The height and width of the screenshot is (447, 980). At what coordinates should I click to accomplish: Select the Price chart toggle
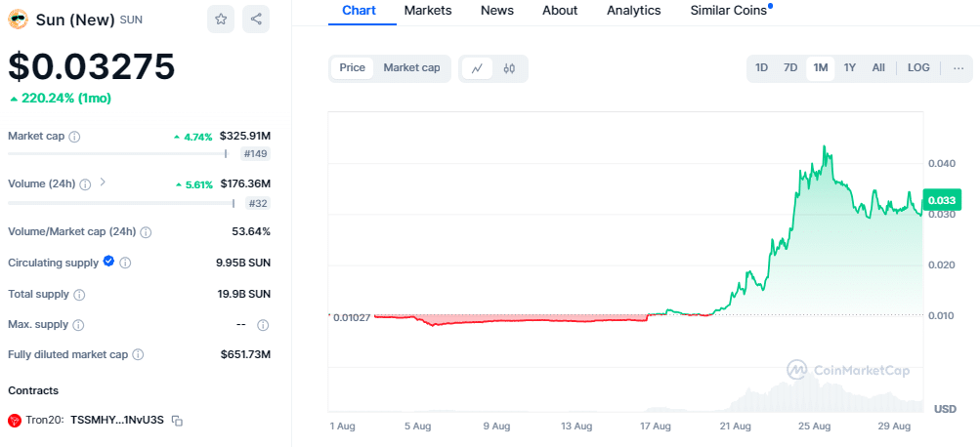(x=353, y=68)
